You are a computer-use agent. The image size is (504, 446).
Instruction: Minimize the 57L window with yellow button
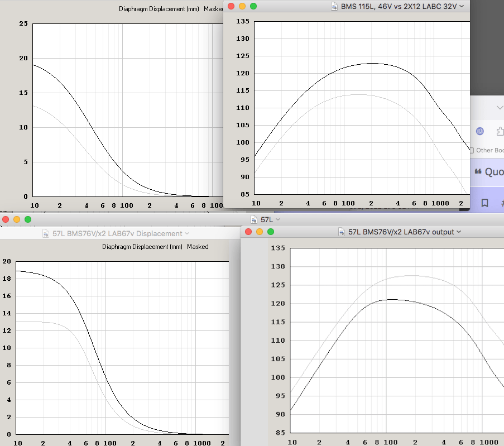(x=17, y=219)
